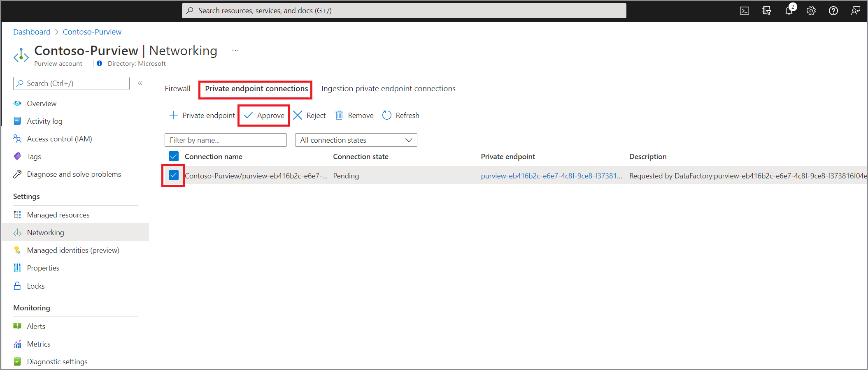868x370 pixels.
Task: Focus the Filter by name field
Action: point(226,140)
